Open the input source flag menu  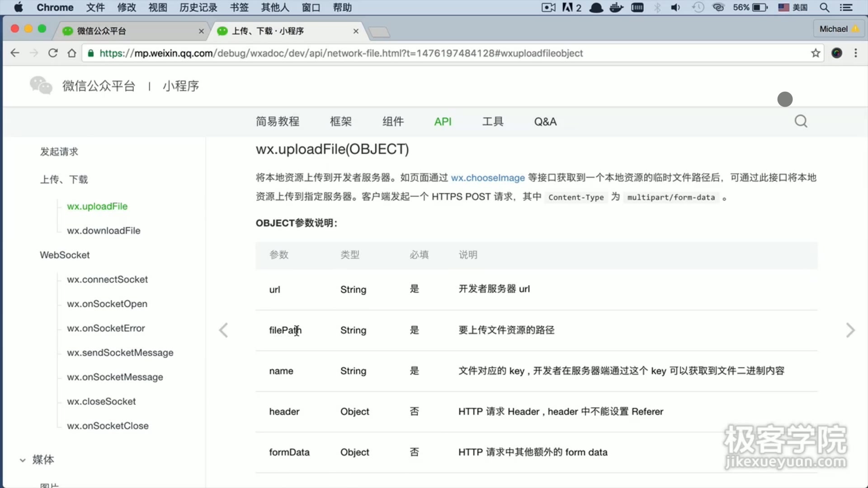(x=793, y=7)
